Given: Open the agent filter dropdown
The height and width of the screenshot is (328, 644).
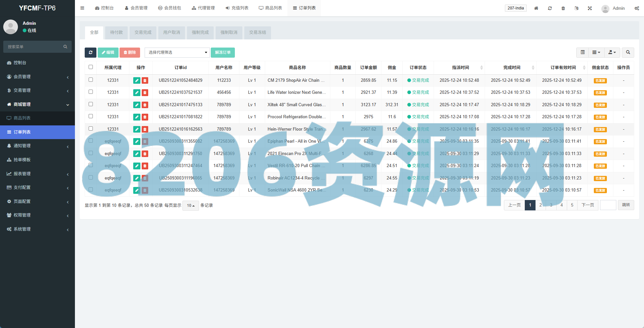Looking at the screenshot, I should pos(177,52).
